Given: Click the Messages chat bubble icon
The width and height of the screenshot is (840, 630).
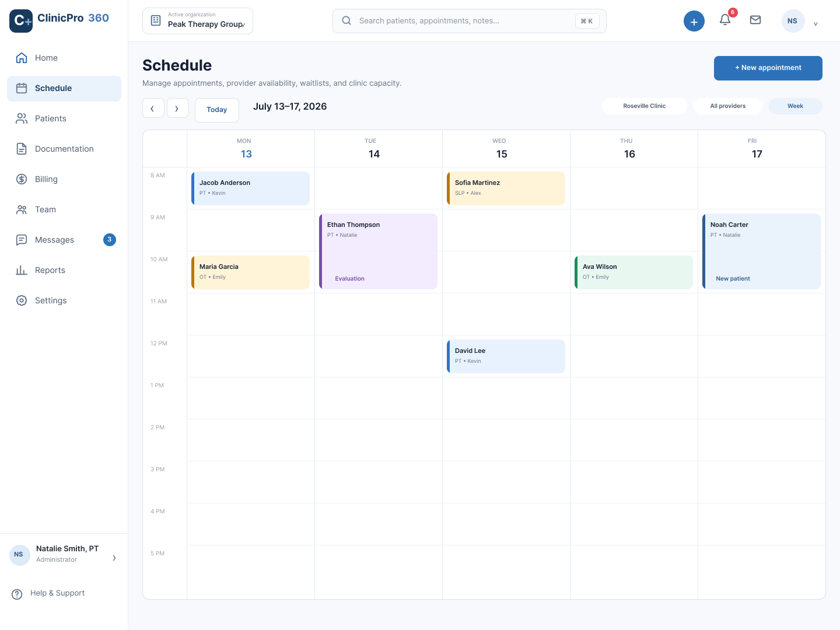Looking at the screenshot, I should pos(22,240).
